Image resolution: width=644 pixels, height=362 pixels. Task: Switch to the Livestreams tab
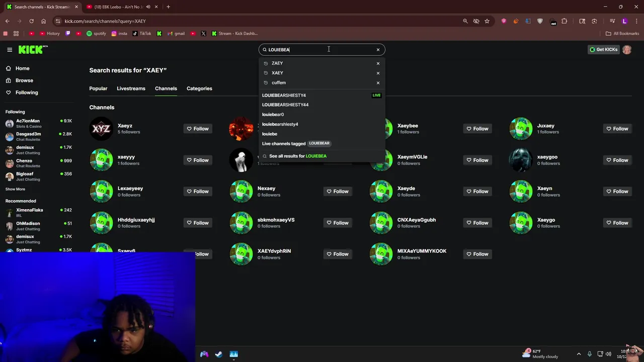coord(131,88)
